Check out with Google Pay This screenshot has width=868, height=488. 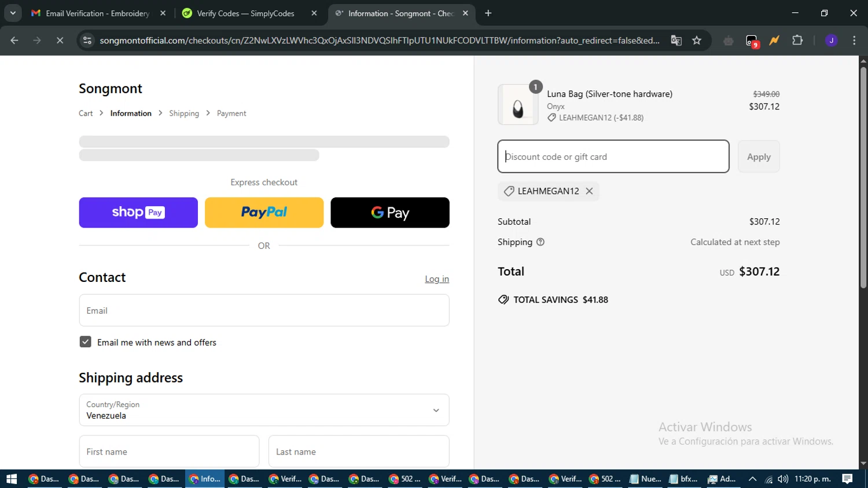point(390,212)
